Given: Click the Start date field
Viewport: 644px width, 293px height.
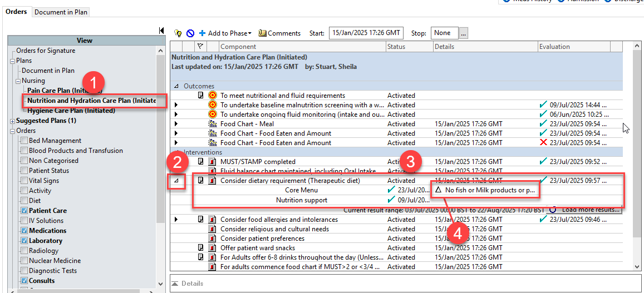Looking at the screenshot, I should pyautogui.click(x=366, y=33).
